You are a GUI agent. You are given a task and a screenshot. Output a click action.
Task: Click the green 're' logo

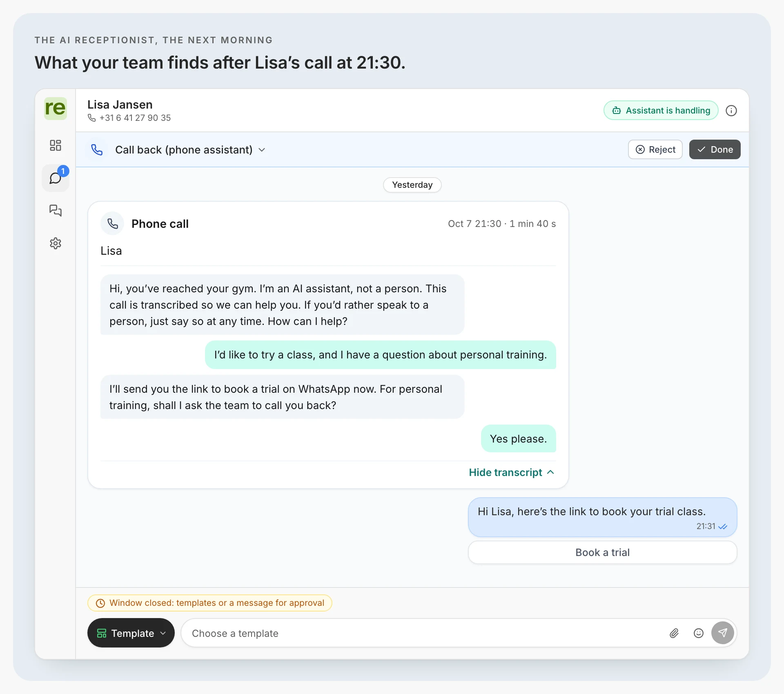pyautogui.click(x=55, y=108)
